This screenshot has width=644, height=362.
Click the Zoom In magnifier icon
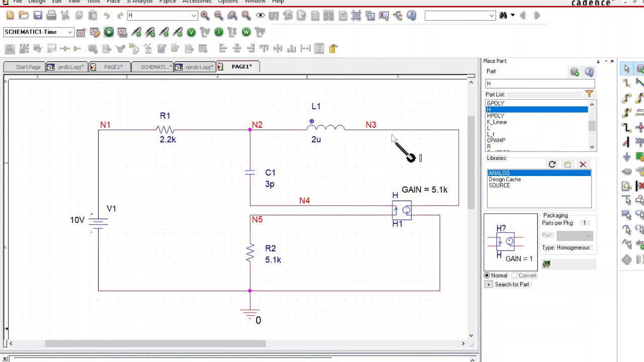click(x=205, y=16)
